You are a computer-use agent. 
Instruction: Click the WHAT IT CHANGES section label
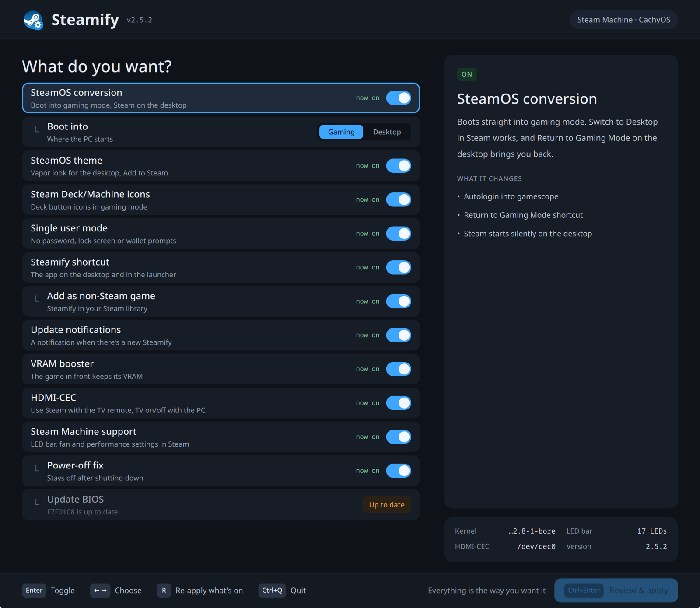[x=490, y=178]
